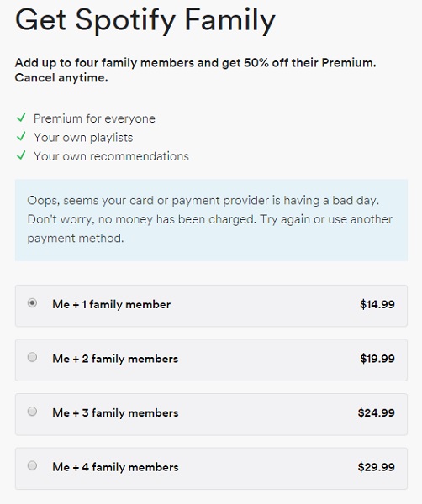Image resolution: width=422 pixels, height=504 pixels.
Task: Click the Me + 2 family members label
Action: coord(115,359)
